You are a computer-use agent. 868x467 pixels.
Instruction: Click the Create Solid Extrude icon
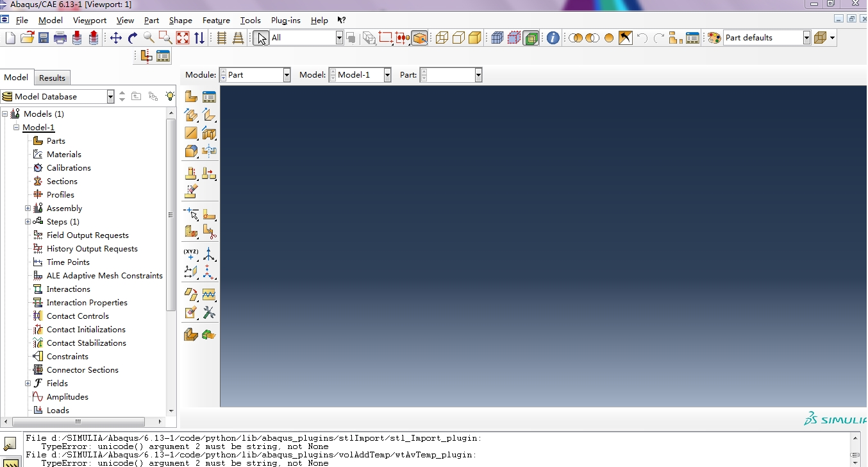[x=191, y=115]
